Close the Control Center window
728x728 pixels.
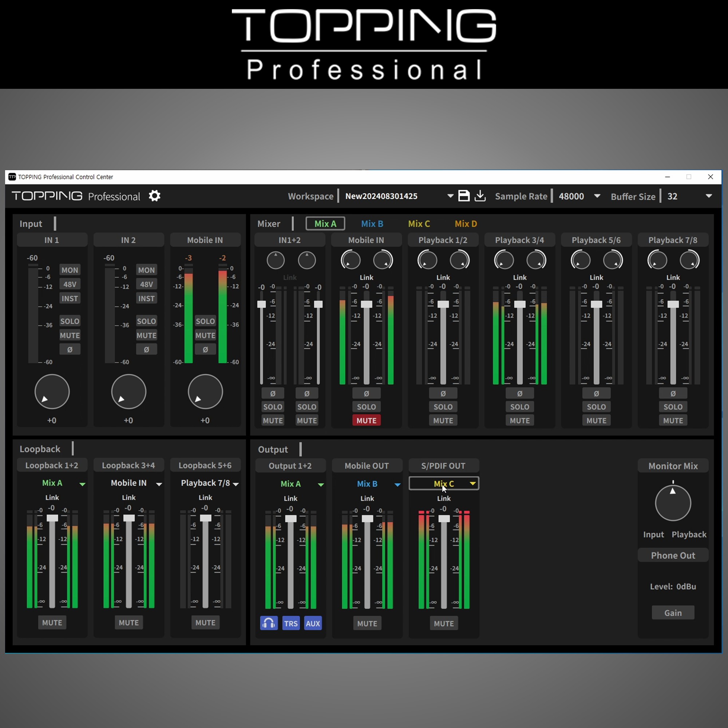pyautogui.click(x=710, y=177)
